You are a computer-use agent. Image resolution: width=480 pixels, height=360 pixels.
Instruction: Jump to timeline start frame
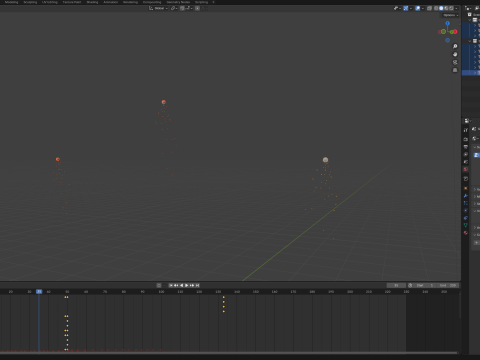[x=171, y=285]
